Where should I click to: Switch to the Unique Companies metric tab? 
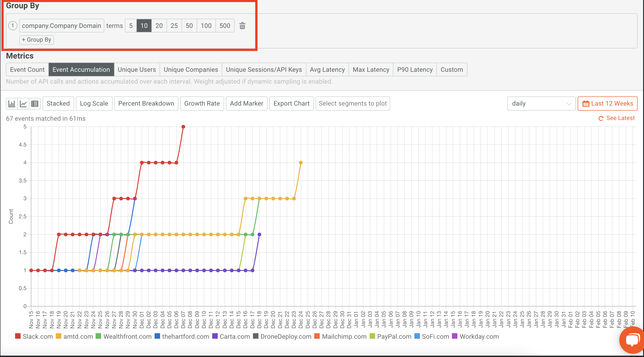191,69
